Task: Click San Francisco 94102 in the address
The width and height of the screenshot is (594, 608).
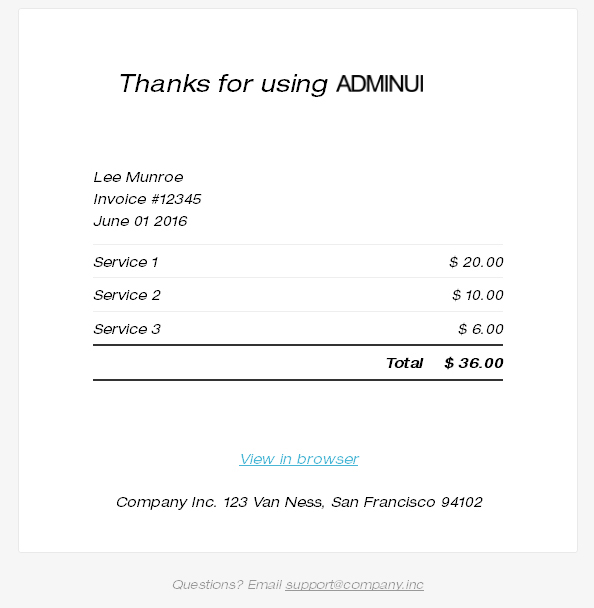Action: (x=407, y=502)
